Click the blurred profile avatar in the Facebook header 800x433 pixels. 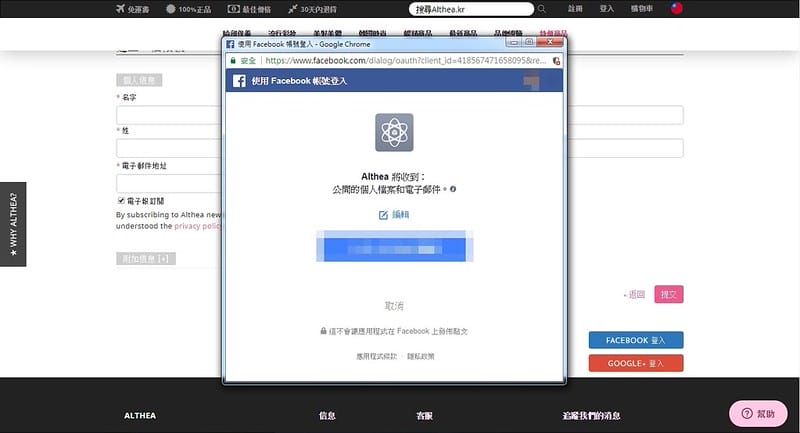pyautogui.click(x=531, y=81)
